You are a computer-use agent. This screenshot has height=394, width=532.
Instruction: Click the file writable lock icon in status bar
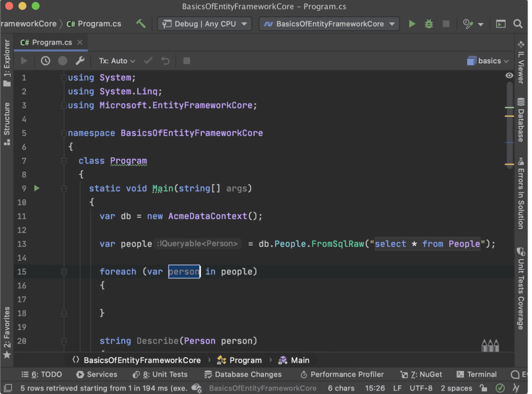pyautogui.click(x=483, y=388)
